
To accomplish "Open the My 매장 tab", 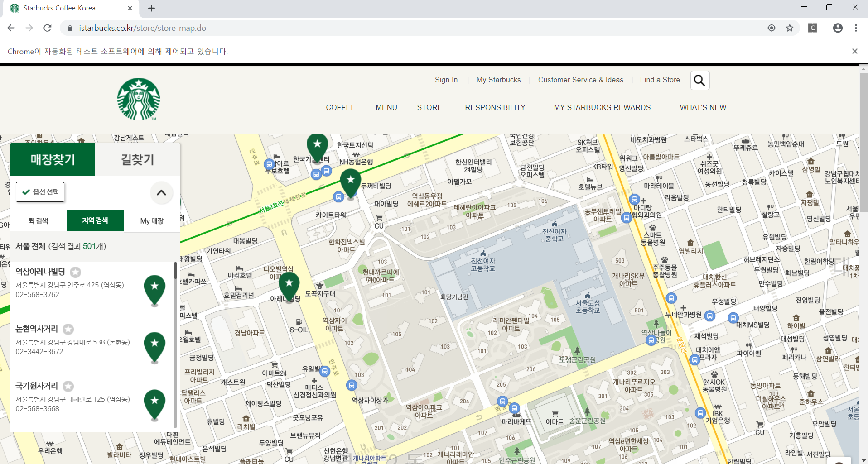I will point(152,221).
